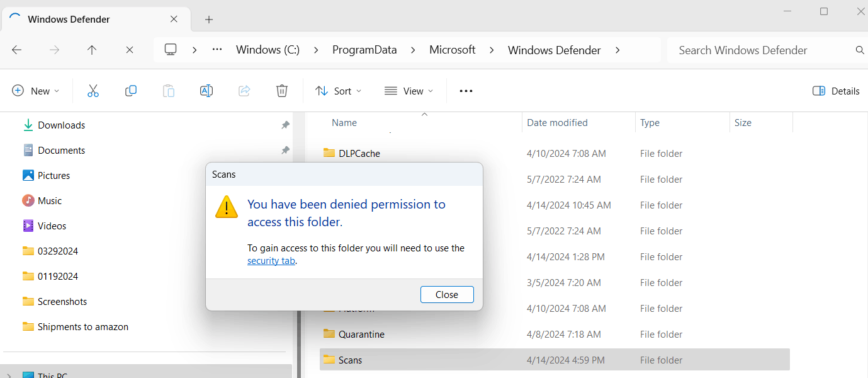The image size is (868, 378).
Task: Click the Refresh icon in navigation bar
Action: [130, 50]
